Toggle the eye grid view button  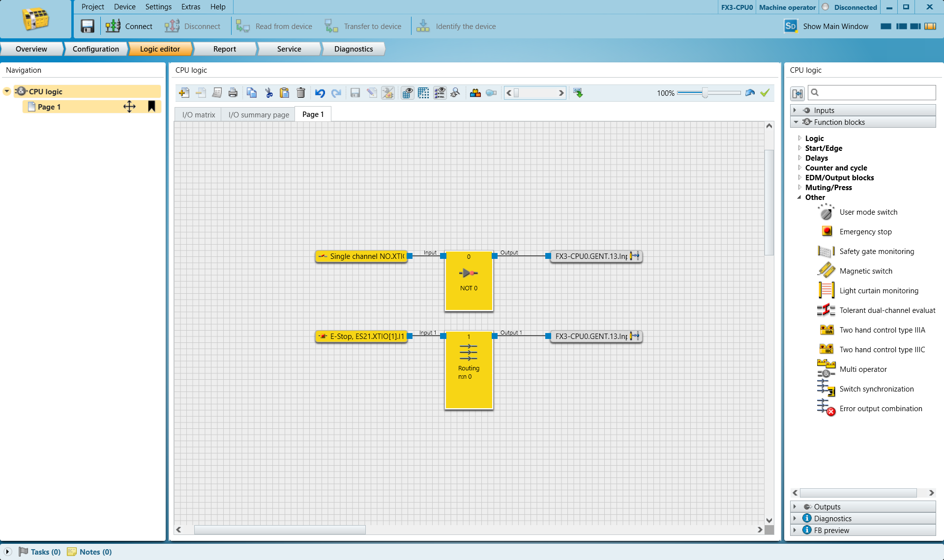(x=407, y=93)
